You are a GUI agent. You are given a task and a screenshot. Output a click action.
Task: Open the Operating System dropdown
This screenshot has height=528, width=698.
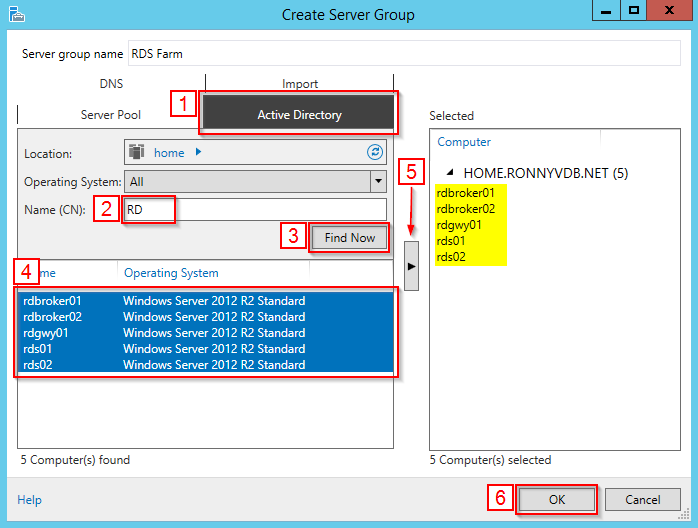click(x=378, y=181)
